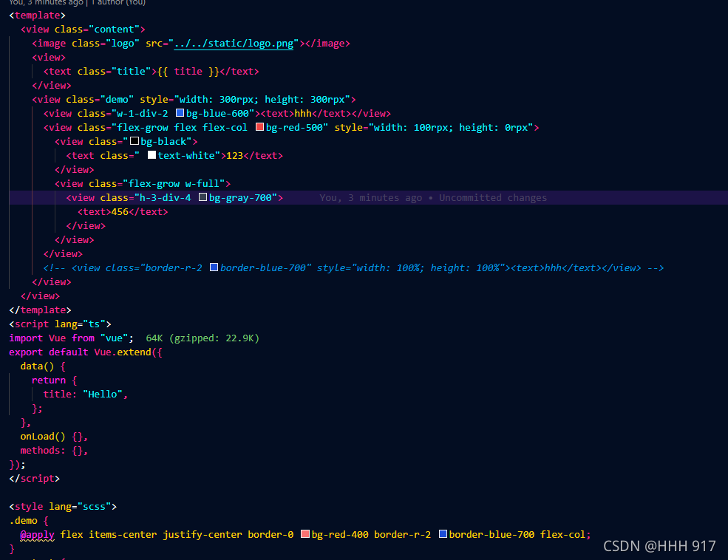Click the {{ title }} interpolation
The height and width of the screenshot is (560, 728).
coord(187,71)
